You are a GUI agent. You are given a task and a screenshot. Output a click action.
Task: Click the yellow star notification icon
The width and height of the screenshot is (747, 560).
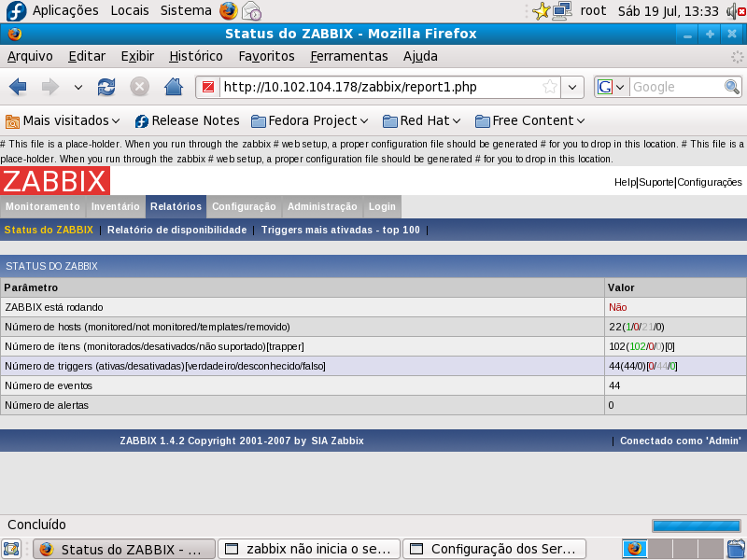tap(541, 11)
